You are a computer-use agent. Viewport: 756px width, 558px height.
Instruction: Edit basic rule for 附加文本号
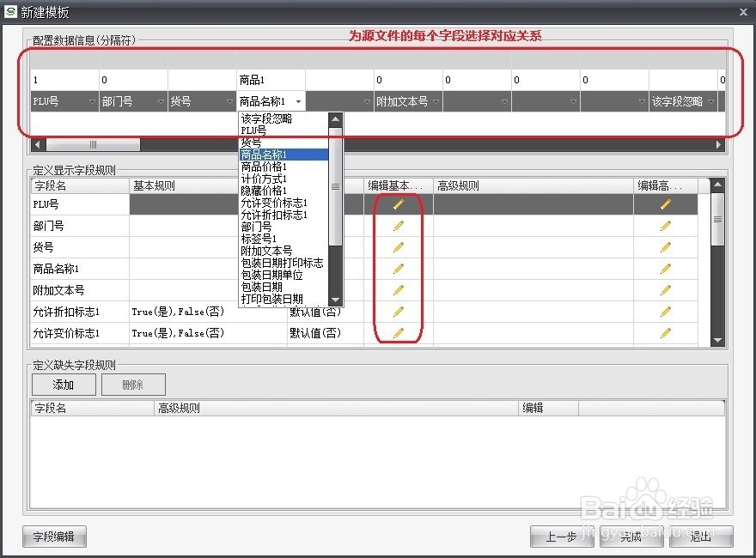(x=397, y=289)
